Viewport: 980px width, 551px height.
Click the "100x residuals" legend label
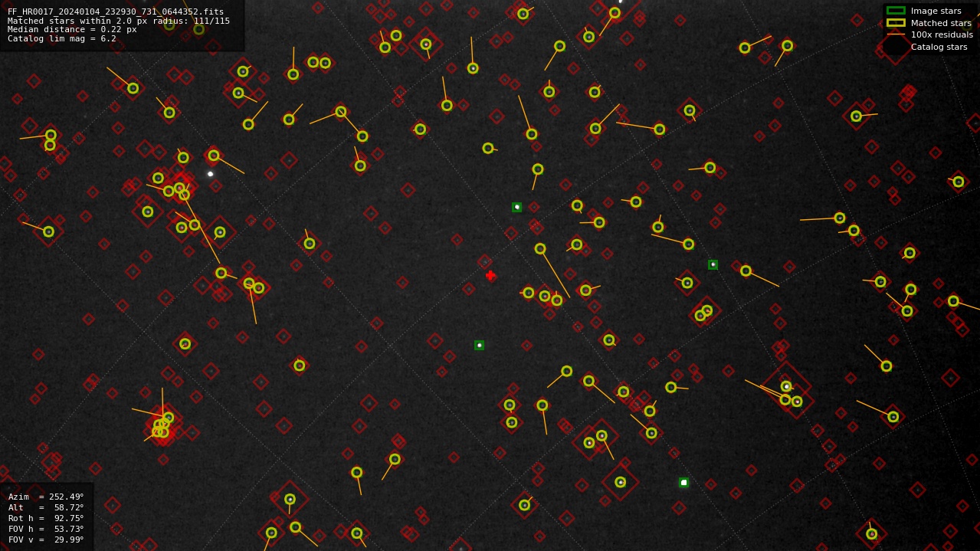[942, 35]
